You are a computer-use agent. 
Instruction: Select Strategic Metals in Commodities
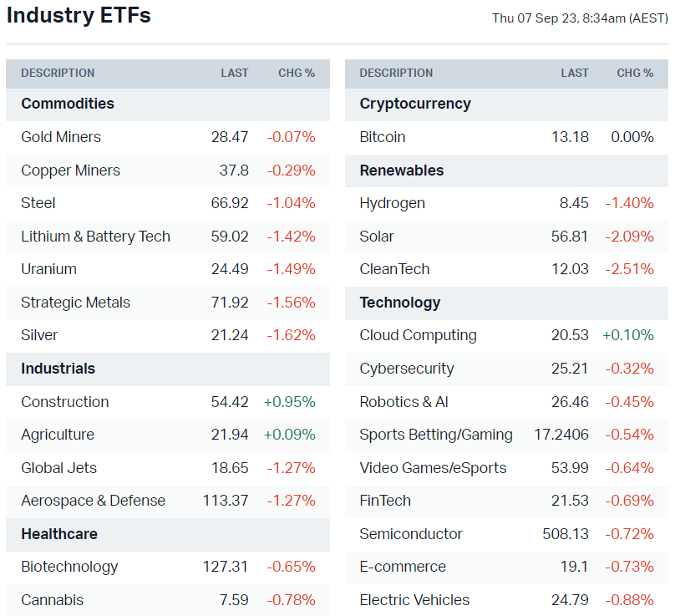click(75, 303)
